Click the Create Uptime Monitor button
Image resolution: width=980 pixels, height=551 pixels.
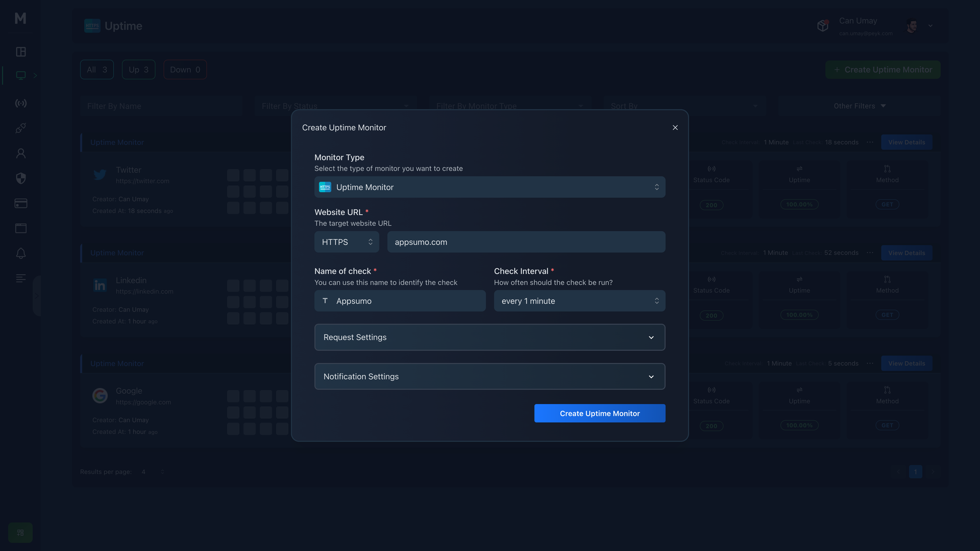coord(600,413)
